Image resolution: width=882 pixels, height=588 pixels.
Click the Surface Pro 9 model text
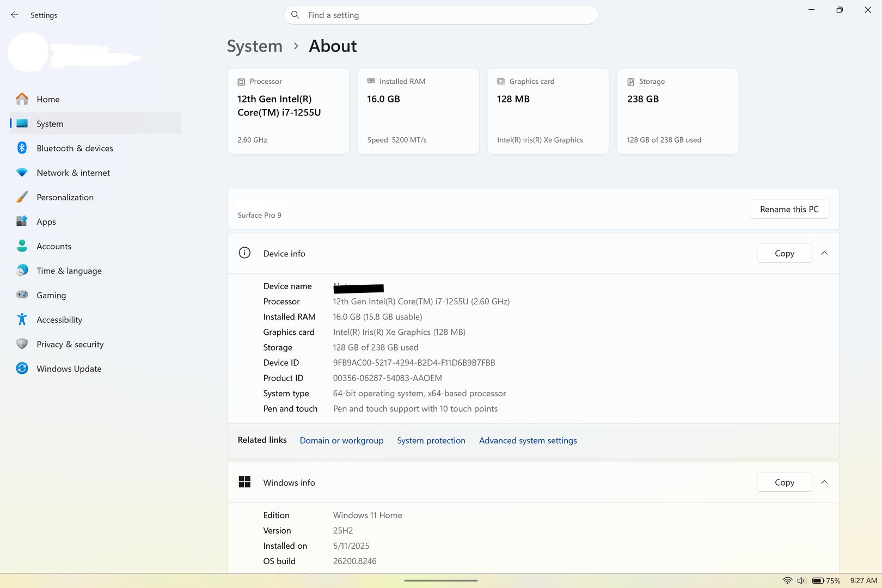(260, 215)
